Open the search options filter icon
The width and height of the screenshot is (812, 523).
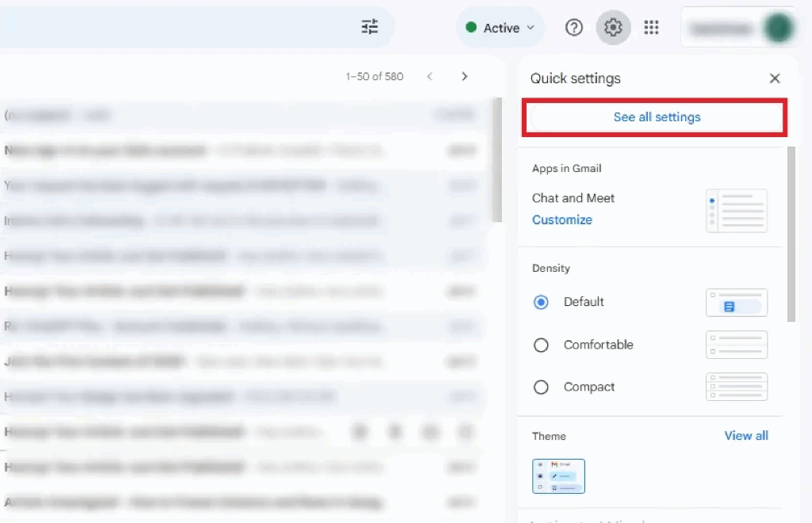tap(370, 28)
